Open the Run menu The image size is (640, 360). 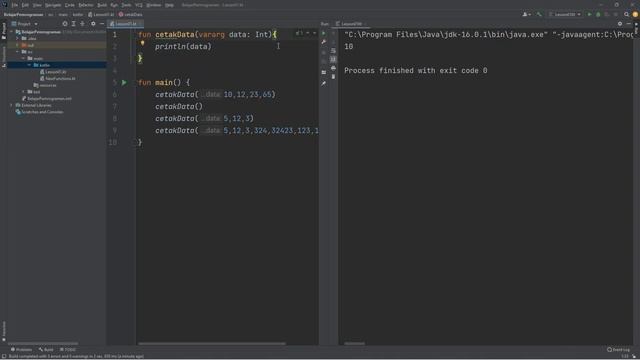click(114, 5)
